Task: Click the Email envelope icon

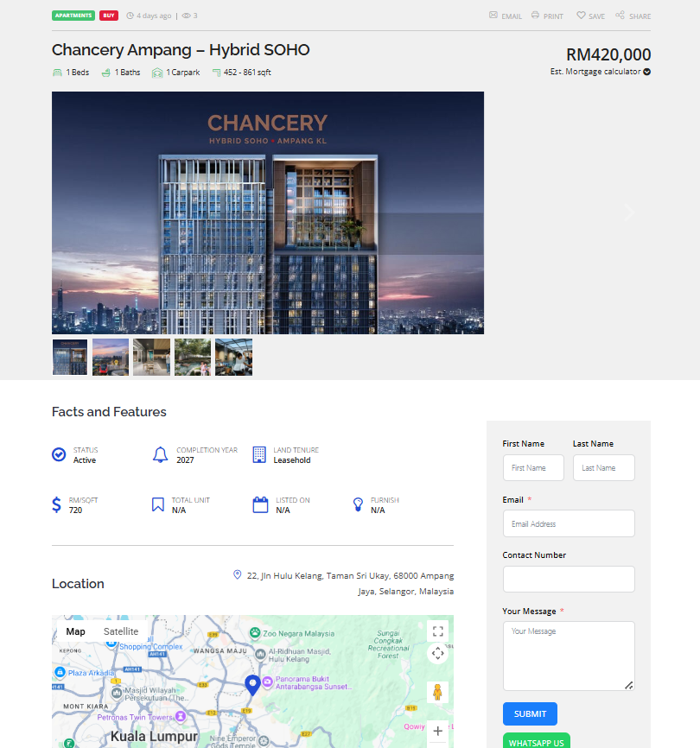Action: point(493,16)
